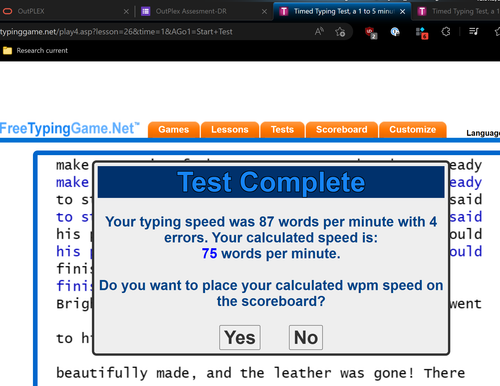Add page to favorites star icon
Image resolution: width=500 pixels, height=386 pixels.
pyautogui.click(x=340, y=32)
